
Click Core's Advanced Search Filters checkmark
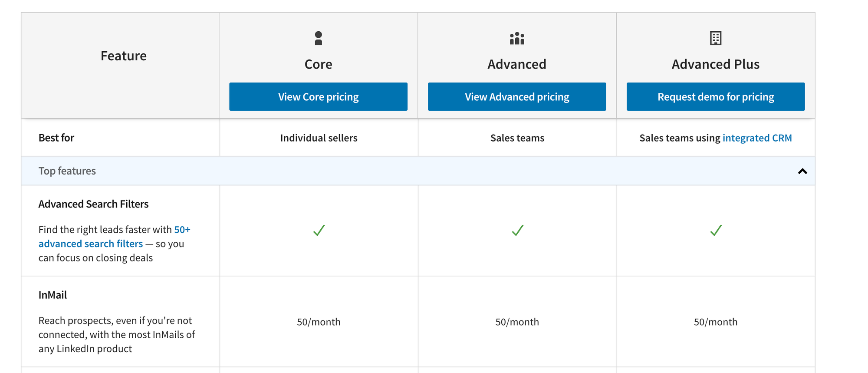pyautogui.click(x=319, y=230)
